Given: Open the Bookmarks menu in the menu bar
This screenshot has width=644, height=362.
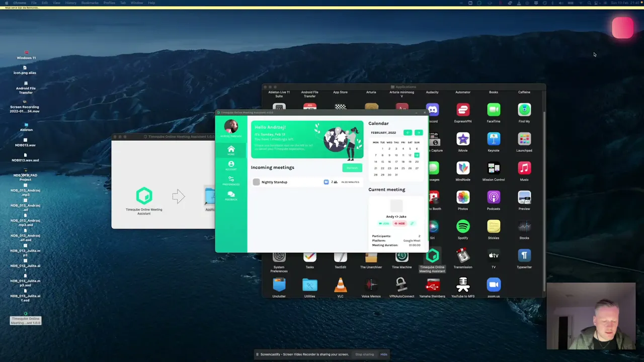Looking at the screenshot, I should pos(90,3).
